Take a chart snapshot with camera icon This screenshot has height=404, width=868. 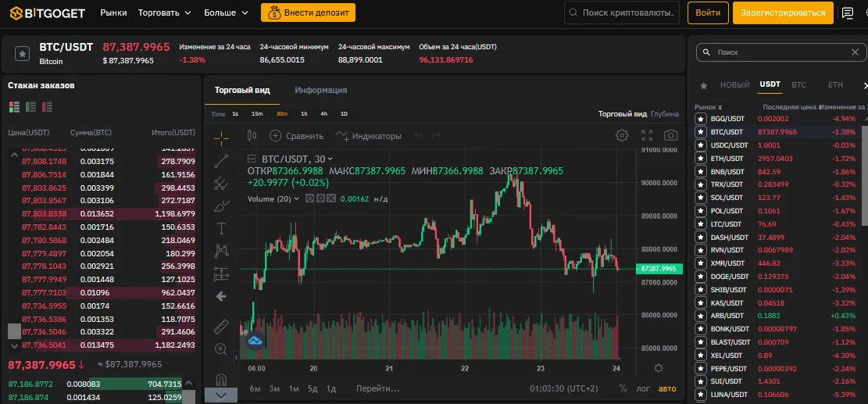point(671,136)
